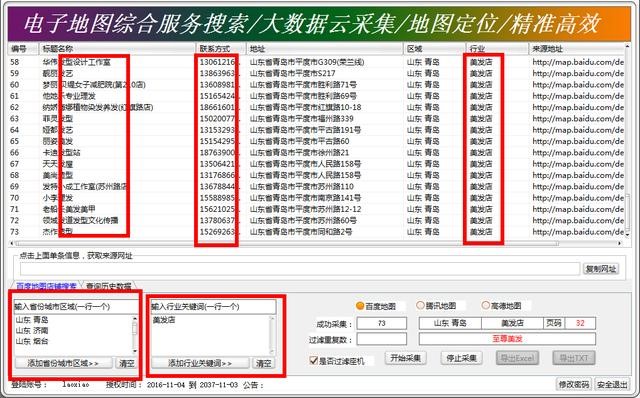
Task: Click address 平度市同和路2号
Action: click(x=301, y=232)
